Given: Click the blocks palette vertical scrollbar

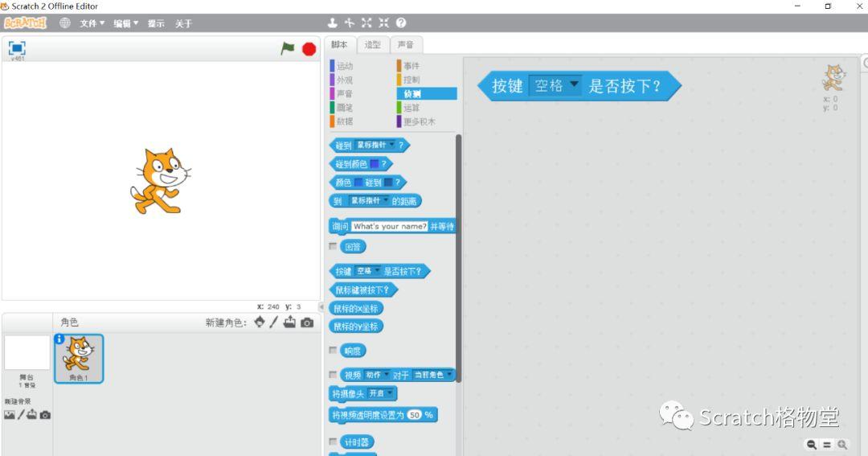Looking at the screenshot, I should point(458,257).
